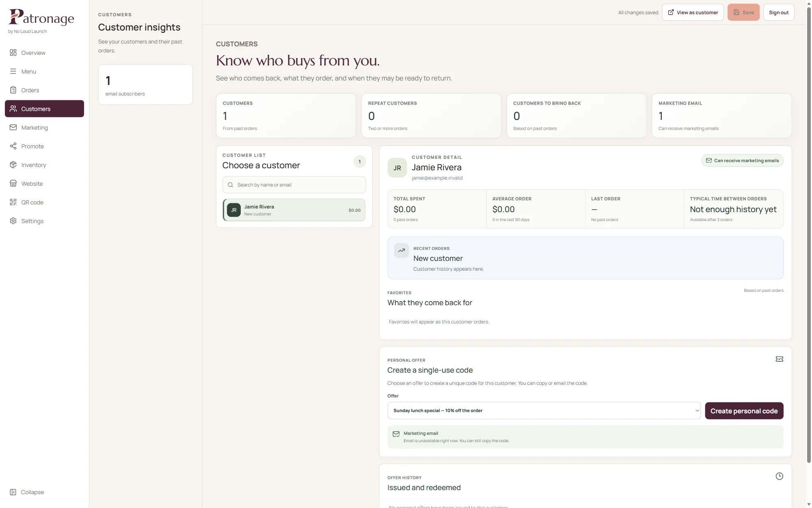This screenshot has height=508, width=812.
Task: Click the customer count badge showing 1
Action: coord(359,162)
